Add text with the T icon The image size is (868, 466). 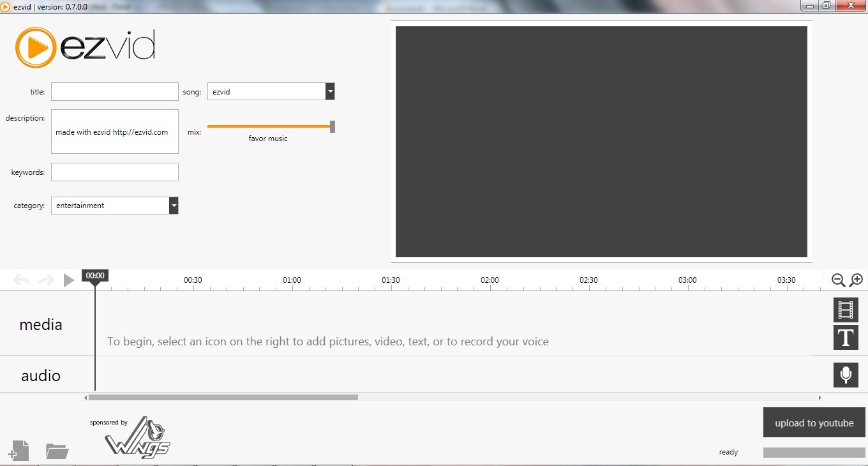(846, 338)
